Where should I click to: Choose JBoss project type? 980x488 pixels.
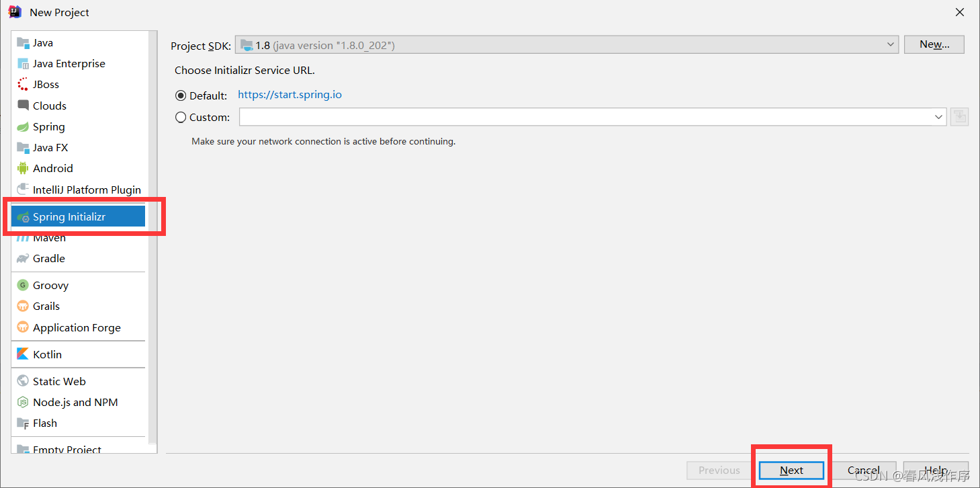[x=78, y=84]
